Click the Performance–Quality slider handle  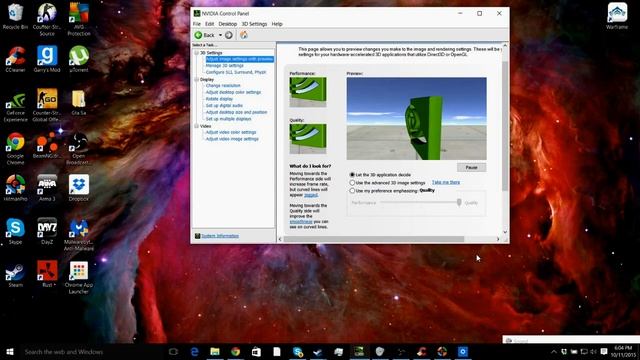[459, 202]
